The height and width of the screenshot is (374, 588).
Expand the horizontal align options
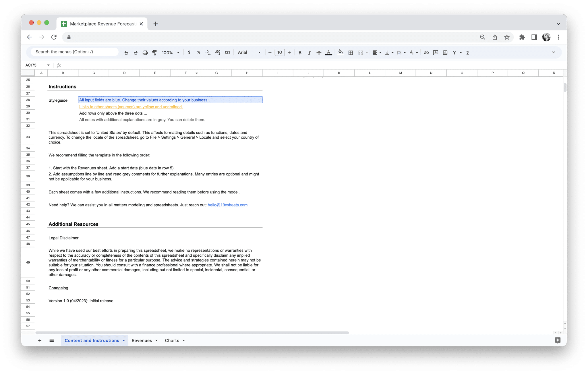pos(380,52)
